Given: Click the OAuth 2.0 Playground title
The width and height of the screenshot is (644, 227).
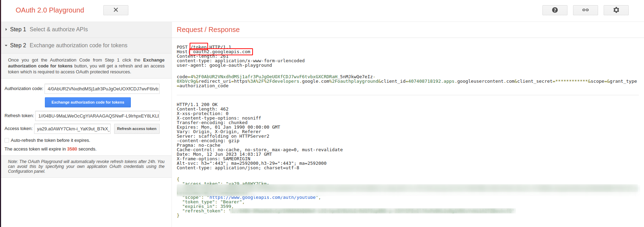Looking at the screenshot, I should pos(50,10).
